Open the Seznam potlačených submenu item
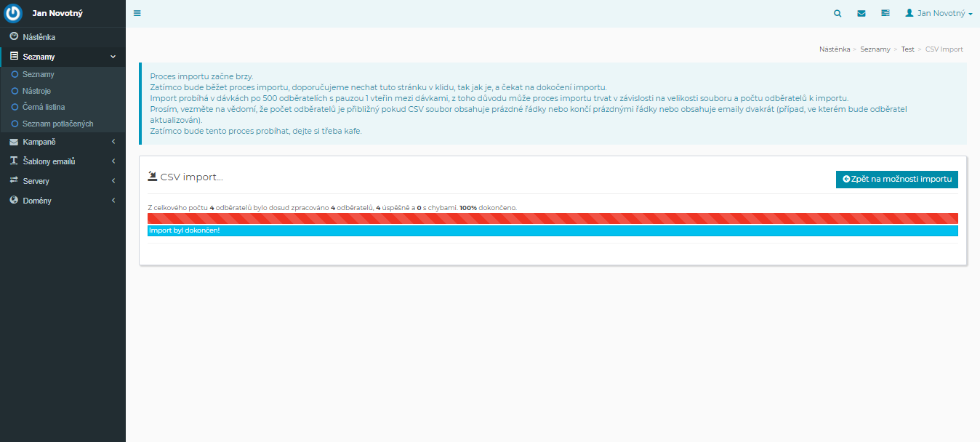Image resolution: width=980 pixels, height=442 pixels. (x=57, y=124)
